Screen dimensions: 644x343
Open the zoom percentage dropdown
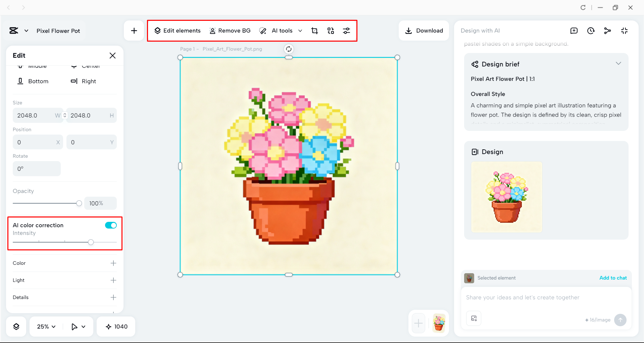45,326
